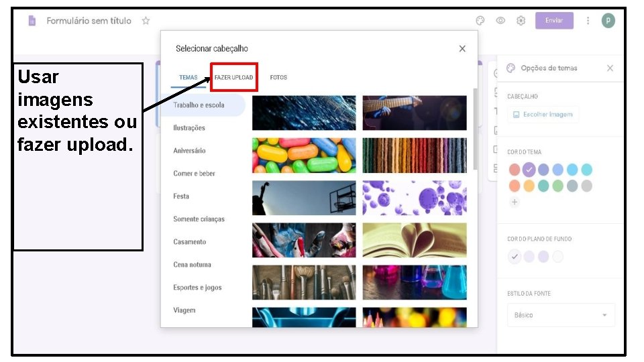The width and height of the screenshot is (644, 362).
Task: Pick the light gray theme color swatch
Action: 586,186
